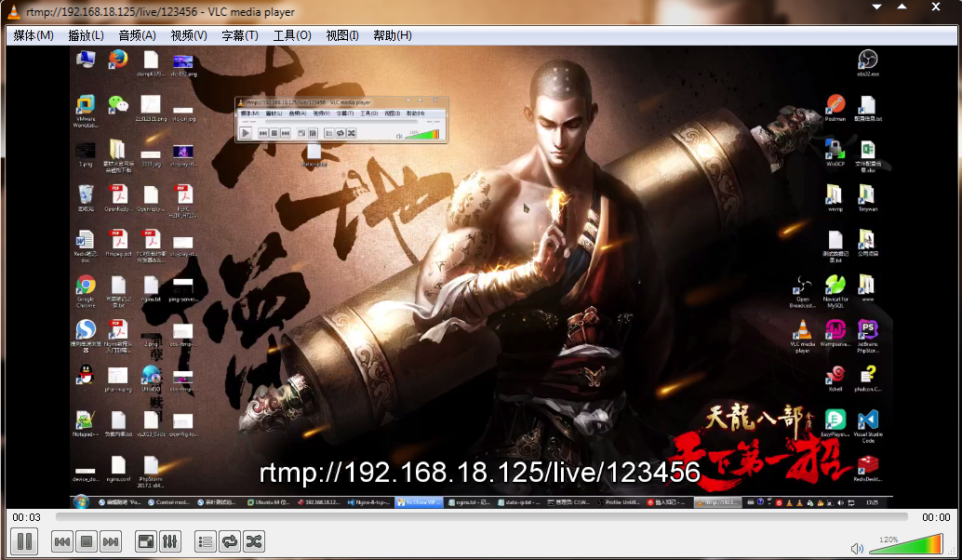This screenshot has height=560, width=962.
Task: Open the 播放(L) menu
Action: (x=86, y=35)
